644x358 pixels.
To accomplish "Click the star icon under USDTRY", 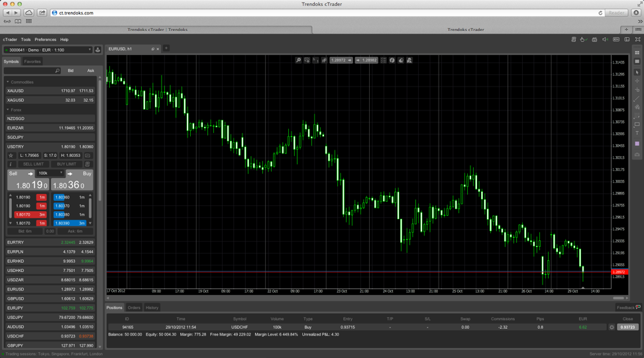I will point(11,156).
